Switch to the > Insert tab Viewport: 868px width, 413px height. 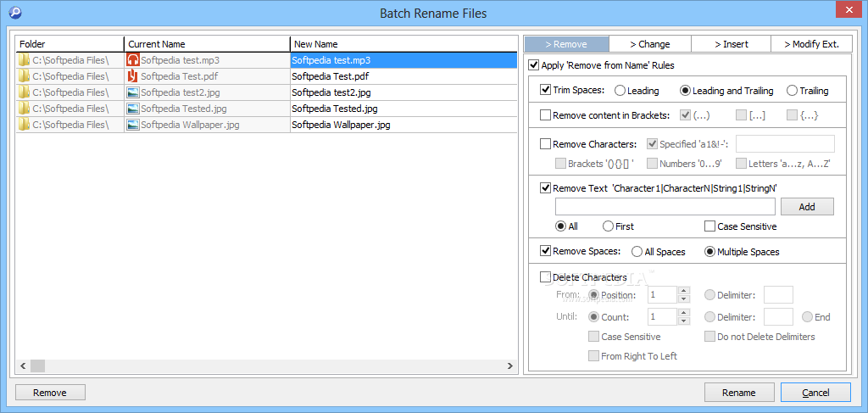(x=731, y=44)
